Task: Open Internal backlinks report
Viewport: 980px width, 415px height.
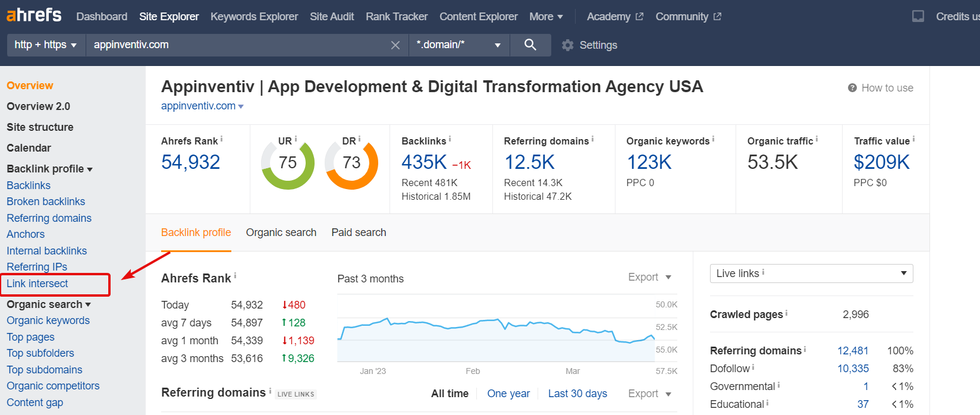Action: click(46, 251)
